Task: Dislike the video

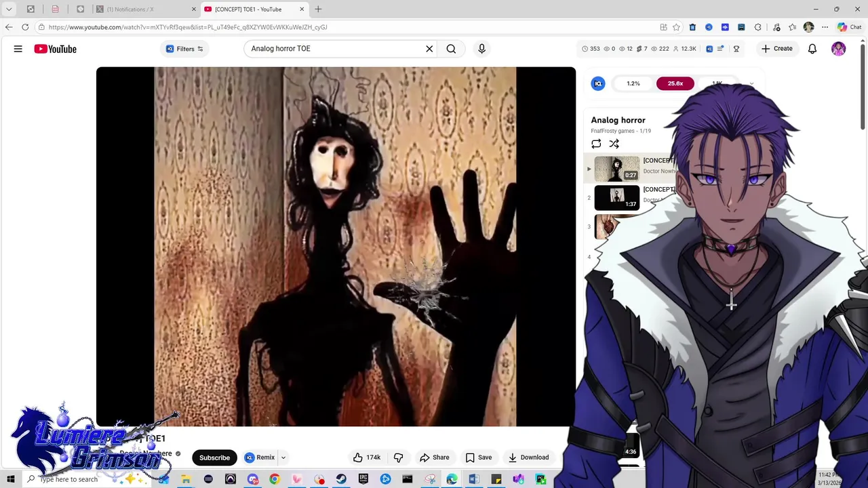Action: [399, 457]
